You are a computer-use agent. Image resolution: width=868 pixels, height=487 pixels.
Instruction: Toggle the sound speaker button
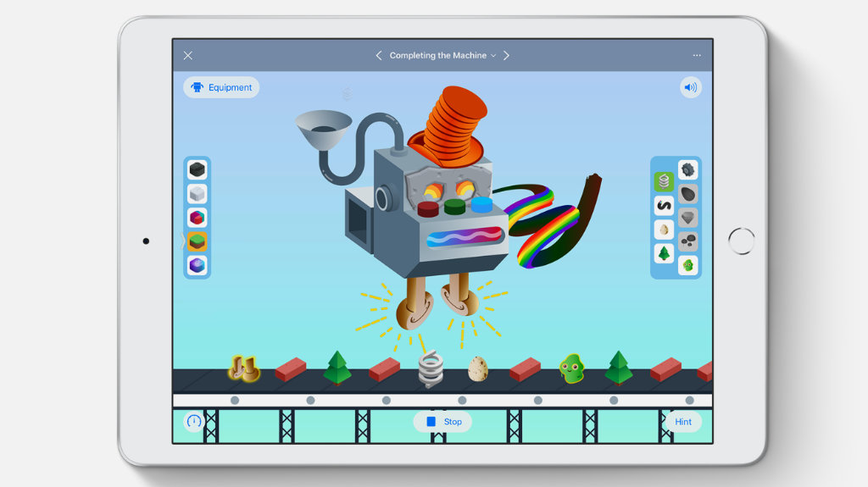pos(690,87)
